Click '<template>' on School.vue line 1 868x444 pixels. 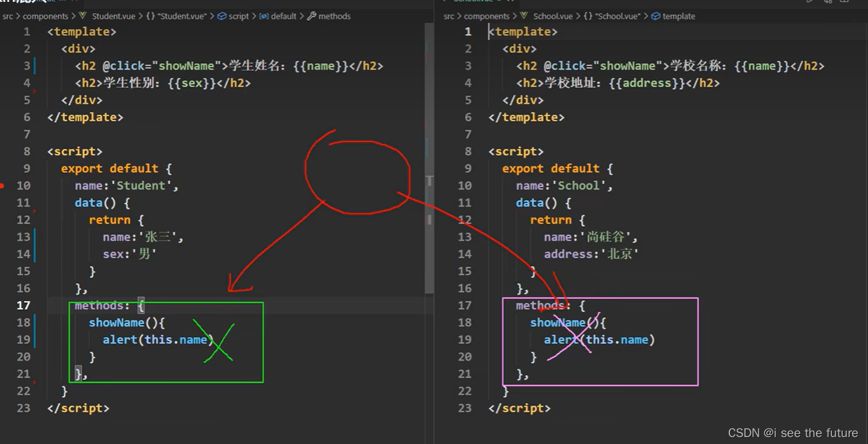coord(523,32)
